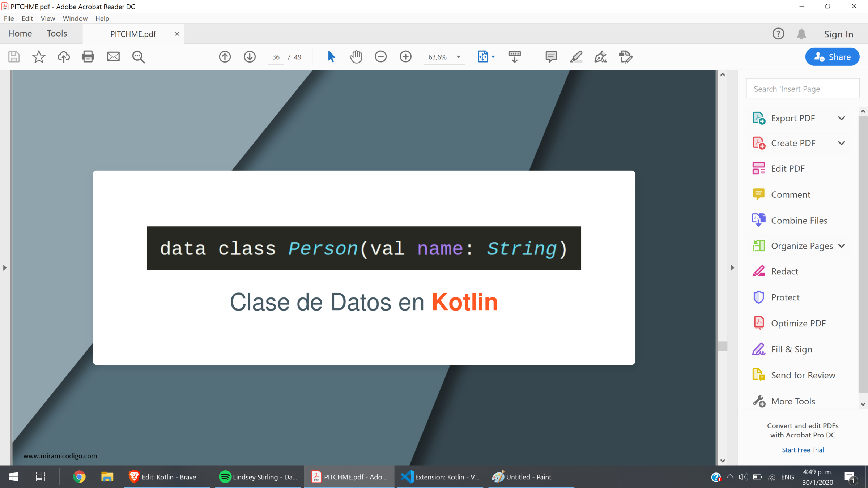Click the blue Share button
The height and width of the screenshot is (488, 868).
(832, 57)
